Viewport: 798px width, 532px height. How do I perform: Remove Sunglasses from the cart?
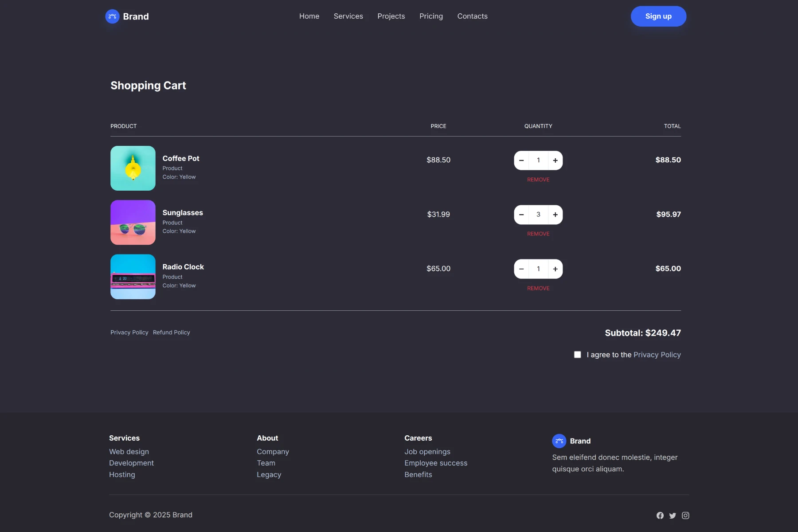pos(538,234)
